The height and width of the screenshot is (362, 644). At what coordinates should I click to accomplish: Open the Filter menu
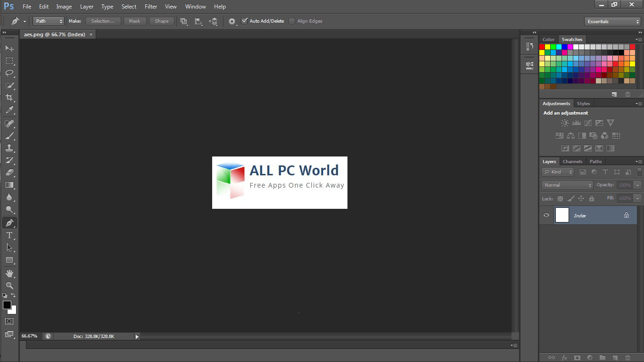pyautogui.click(x=150, y=6)
